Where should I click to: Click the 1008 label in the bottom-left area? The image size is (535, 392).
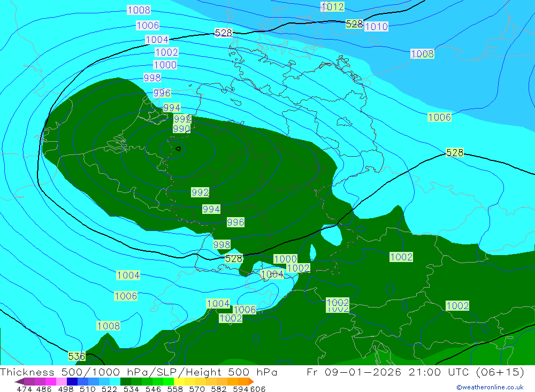[109, 326]
